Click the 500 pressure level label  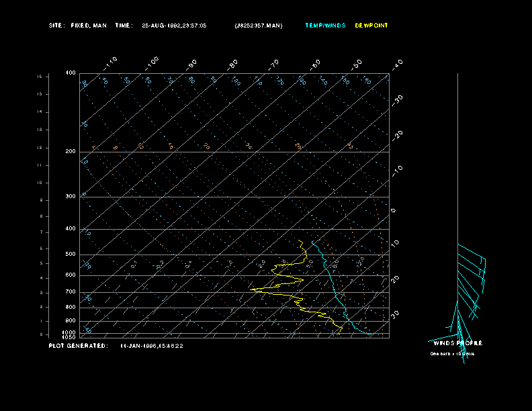71,255
